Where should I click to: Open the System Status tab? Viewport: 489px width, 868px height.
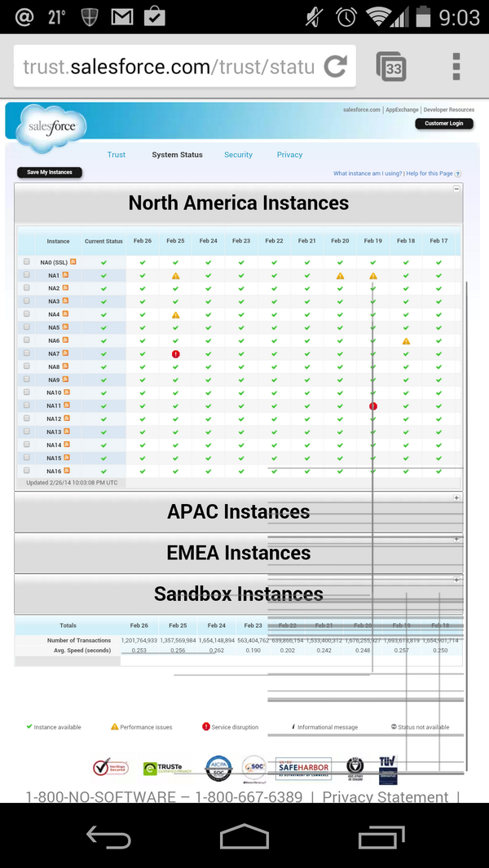coord(177,155)
